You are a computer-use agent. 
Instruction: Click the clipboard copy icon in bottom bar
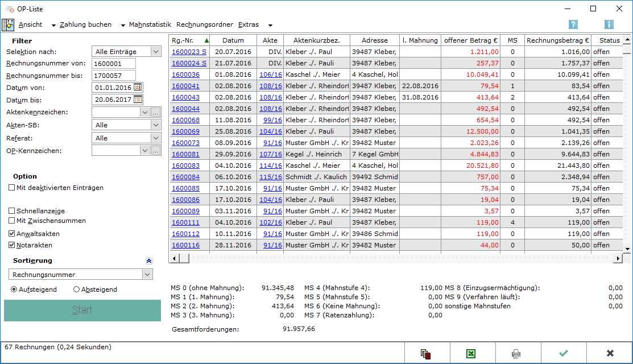click(x=426, y=354)
